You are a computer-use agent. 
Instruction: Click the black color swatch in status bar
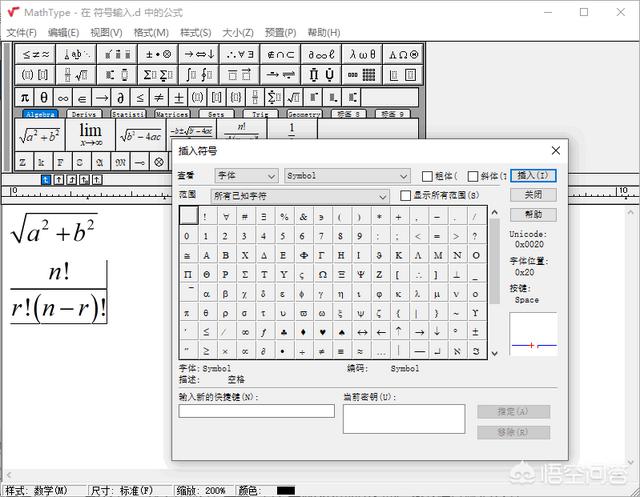click(x=285, y=490)
